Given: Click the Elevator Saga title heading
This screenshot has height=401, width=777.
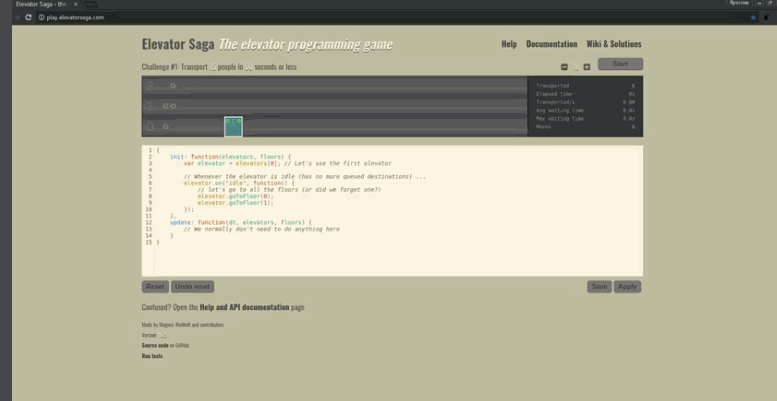Looking at the screenshot, I should (178, 44).
